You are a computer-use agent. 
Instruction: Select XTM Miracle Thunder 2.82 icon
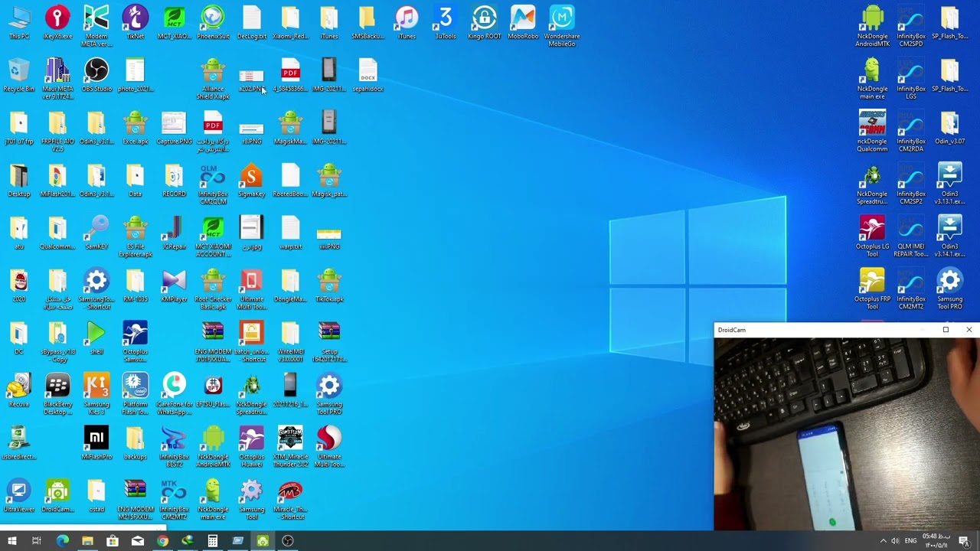[x=290, y=448]
